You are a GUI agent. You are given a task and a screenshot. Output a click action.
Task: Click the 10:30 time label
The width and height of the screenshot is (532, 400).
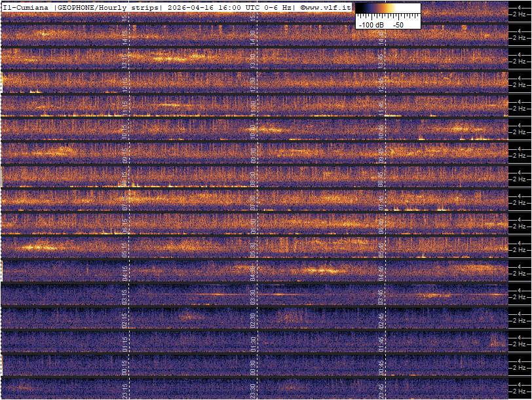[x=253, y=131]
